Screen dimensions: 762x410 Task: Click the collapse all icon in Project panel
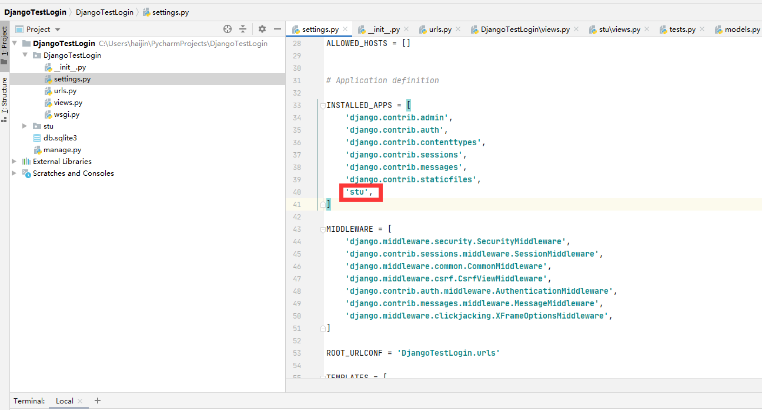[x=242, y=29]
